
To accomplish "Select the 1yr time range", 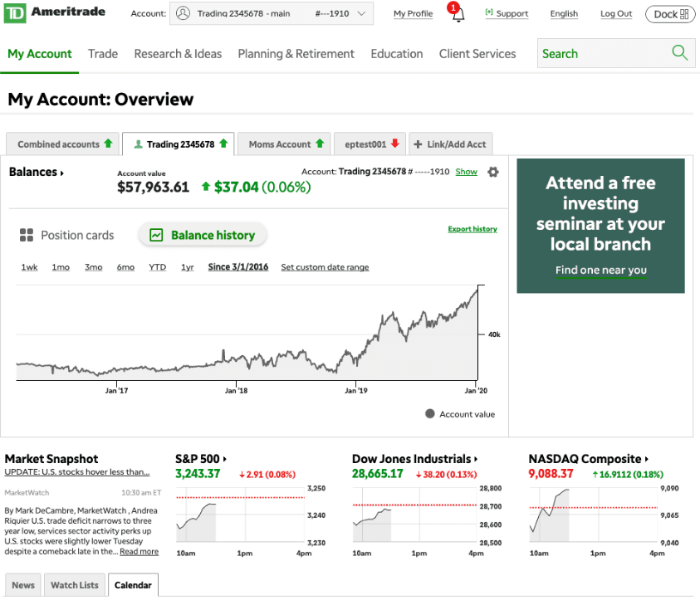I will (x=188, y=267).
